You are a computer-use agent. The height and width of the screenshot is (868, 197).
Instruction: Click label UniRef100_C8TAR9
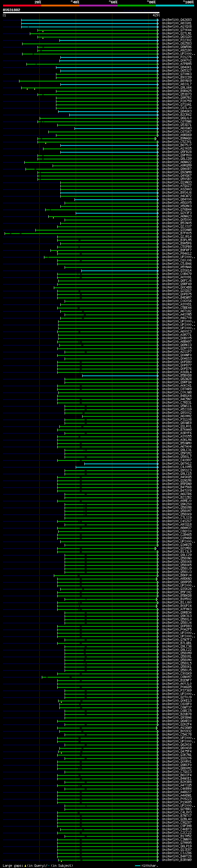point(177,389)
